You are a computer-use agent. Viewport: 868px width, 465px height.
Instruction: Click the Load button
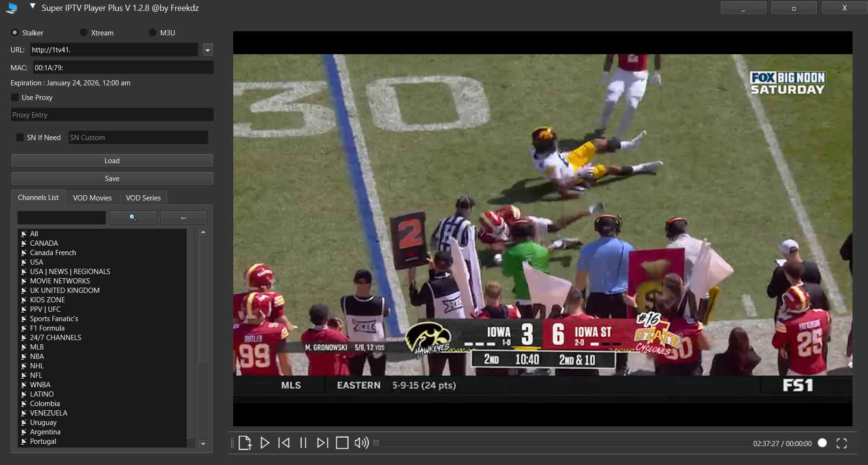coord(112,160)
